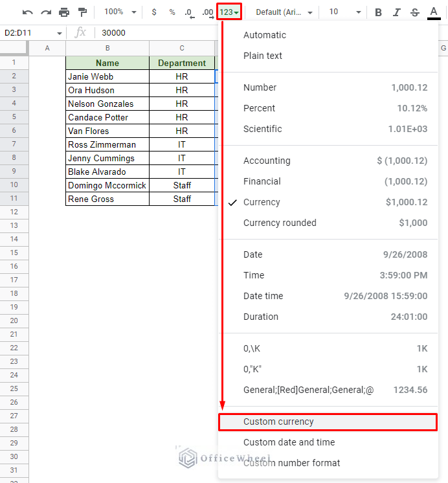Open the 100% zoom dropdown

coord(120,12)
